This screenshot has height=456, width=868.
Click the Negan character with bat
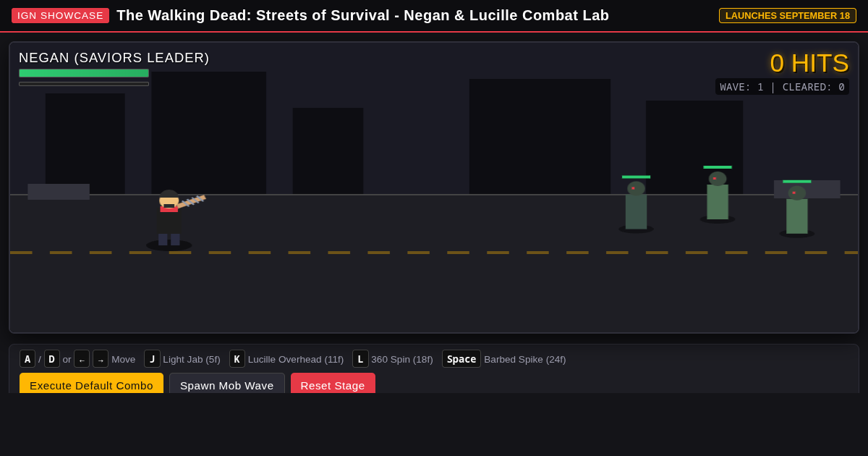174,219
